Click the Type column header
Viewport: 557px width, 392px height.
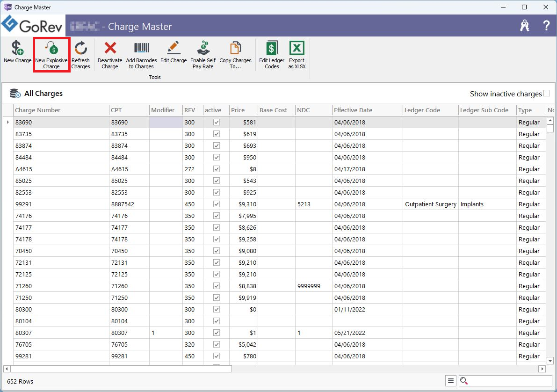[531, 110]
